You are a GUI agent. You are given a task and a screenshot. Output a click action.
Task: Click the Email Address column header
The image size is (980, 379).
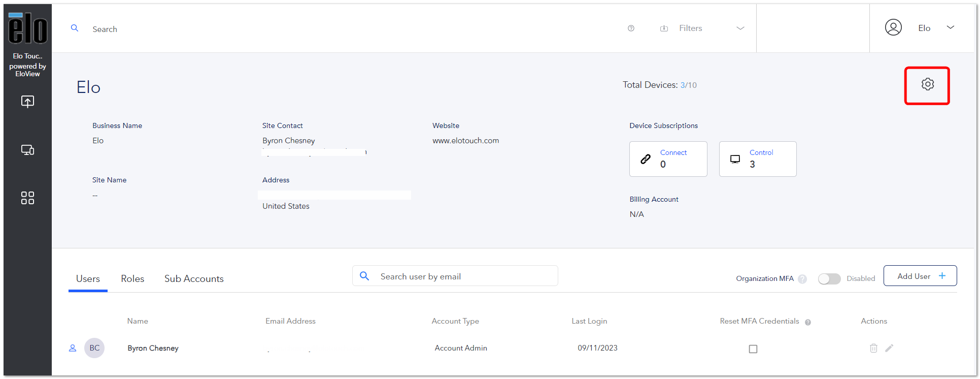[x=290, y=321]
